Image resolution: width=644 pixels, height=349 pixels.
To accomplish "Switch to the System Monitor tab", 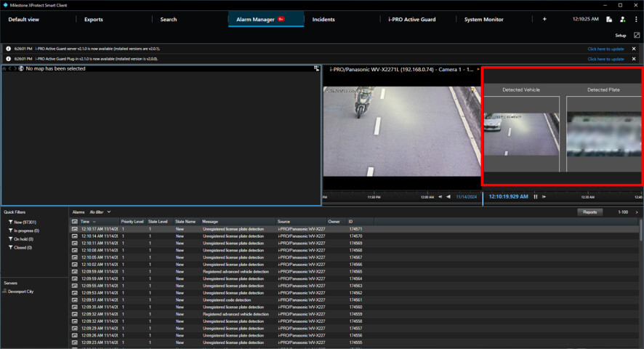I will coord(483,20).
